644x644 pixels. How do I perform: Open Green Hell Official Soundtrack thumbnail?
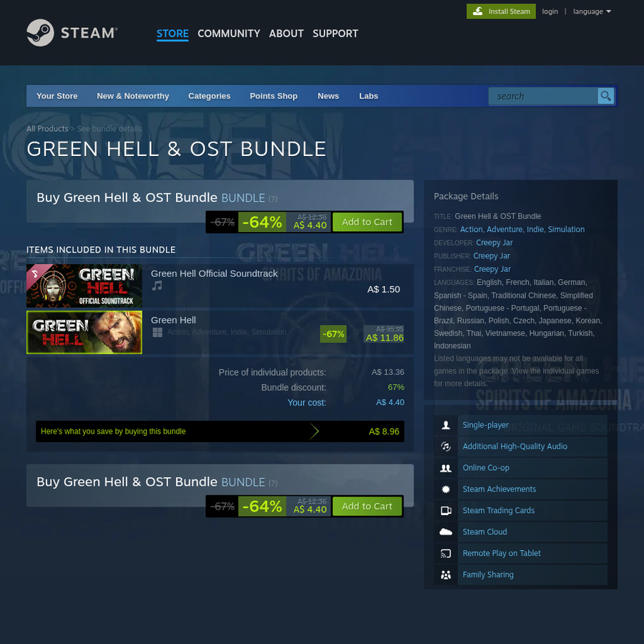click(84, 286)
